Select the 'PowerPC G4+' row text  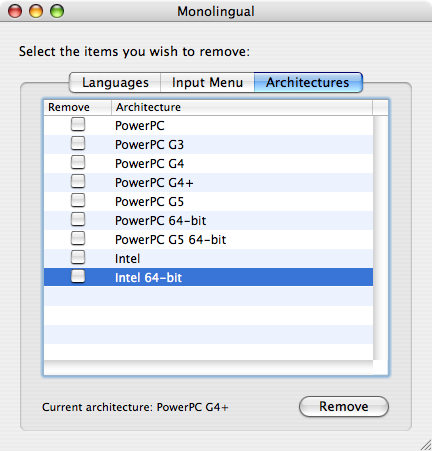coord(154,183)
